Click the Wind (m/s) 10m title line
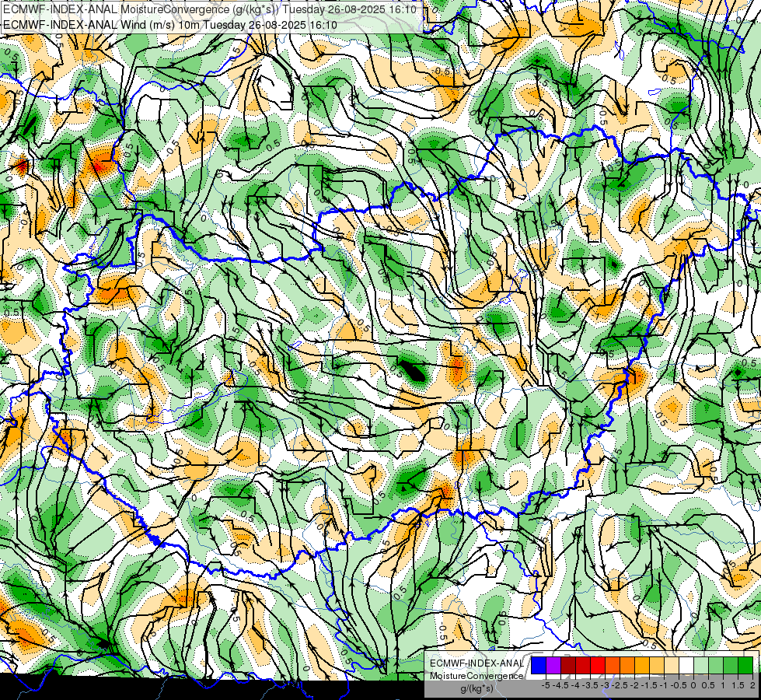 point(169,25)
